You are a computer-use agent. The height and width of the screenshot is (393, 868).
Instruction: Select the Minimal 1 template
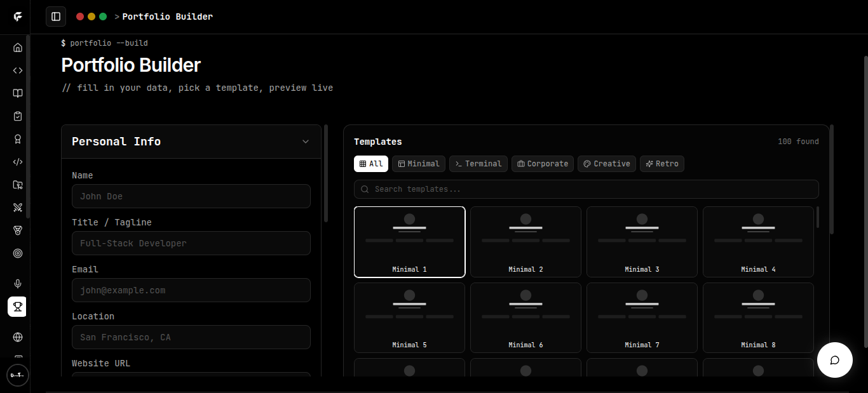click(x=409, y=242)
